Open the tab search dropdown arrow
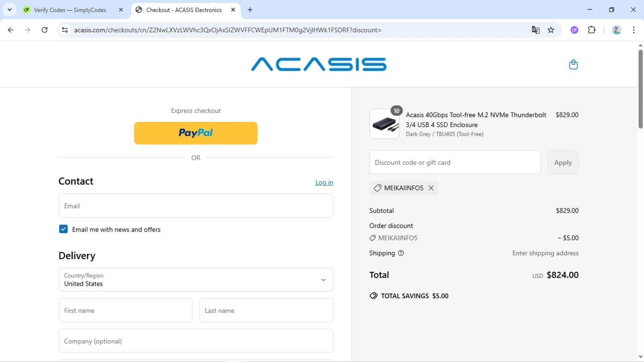Screen dimensions: 644x362 [x=9, y=10]
